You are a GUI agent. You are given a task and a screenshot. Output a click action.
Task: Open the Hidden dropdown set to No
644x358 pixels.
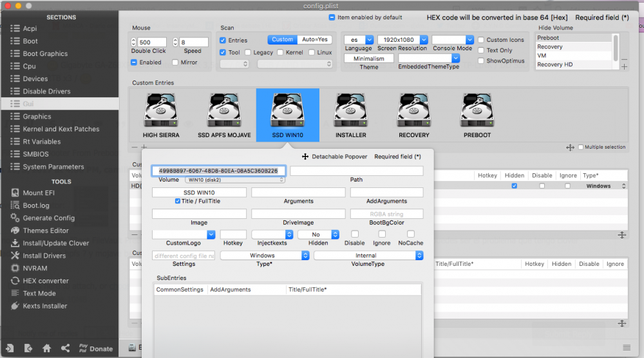318,234
